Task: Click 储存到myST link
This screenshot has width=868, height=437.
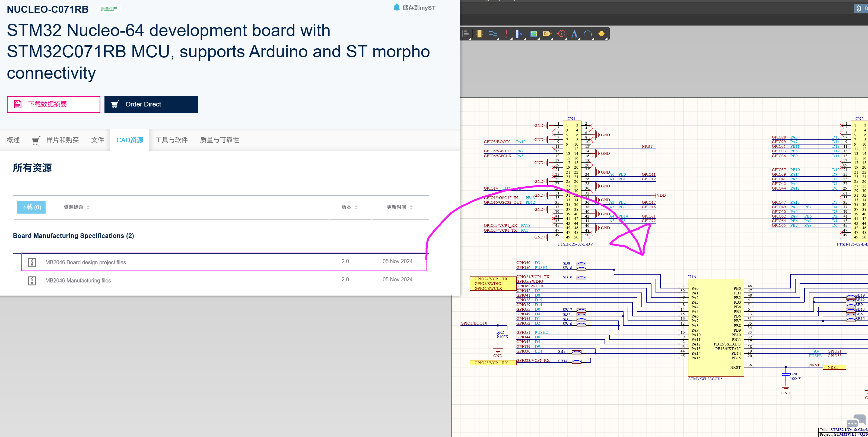Action: click(x=419, y=8)
